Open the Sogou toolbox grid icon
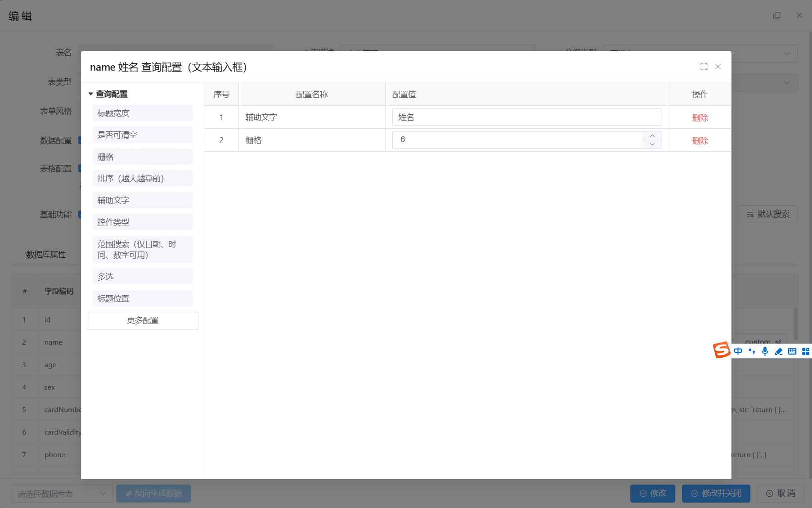The height and width of the screenshot is (508, 812). [x=805, y=351]
